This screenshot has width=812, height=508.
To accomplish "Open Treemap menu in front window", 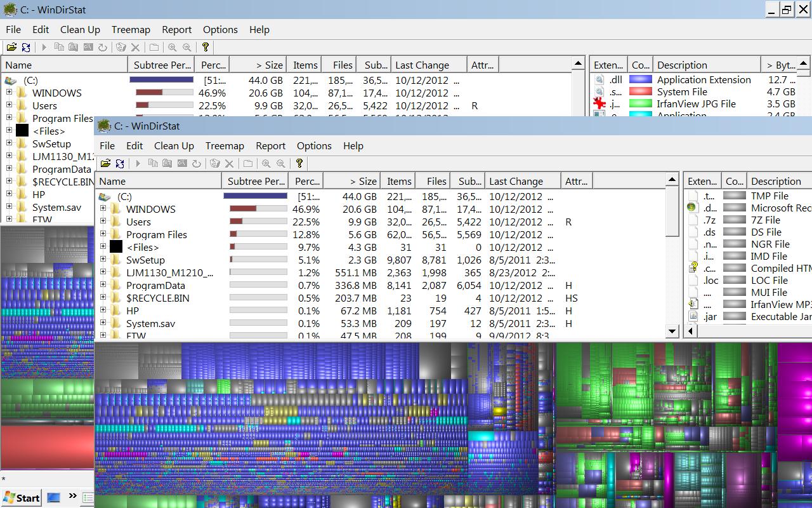I will [225, 145].
